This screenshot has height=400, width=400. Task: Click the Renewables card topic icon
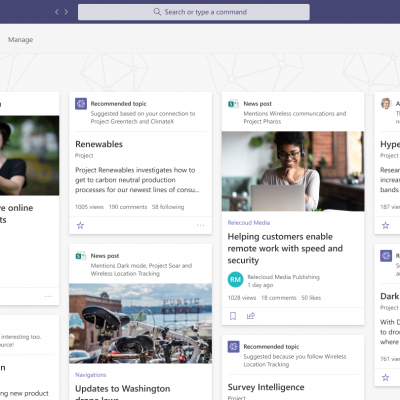[81, 104]
